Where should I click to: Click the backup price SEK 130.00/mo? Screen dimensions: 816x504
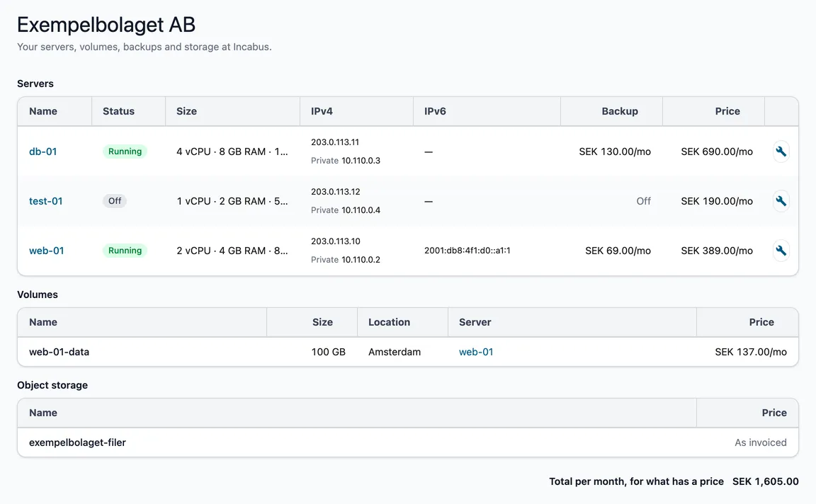[615, 151]
